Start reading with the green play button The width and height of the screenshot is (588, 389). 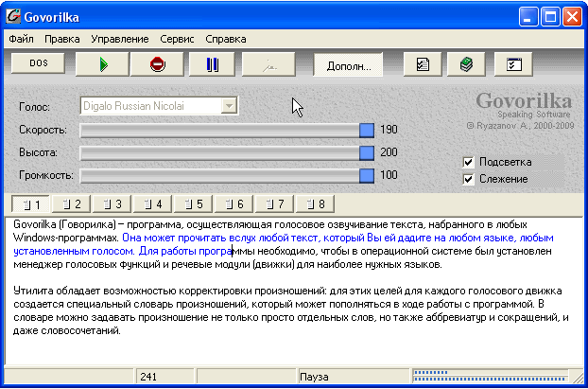(x=102, y=64)
